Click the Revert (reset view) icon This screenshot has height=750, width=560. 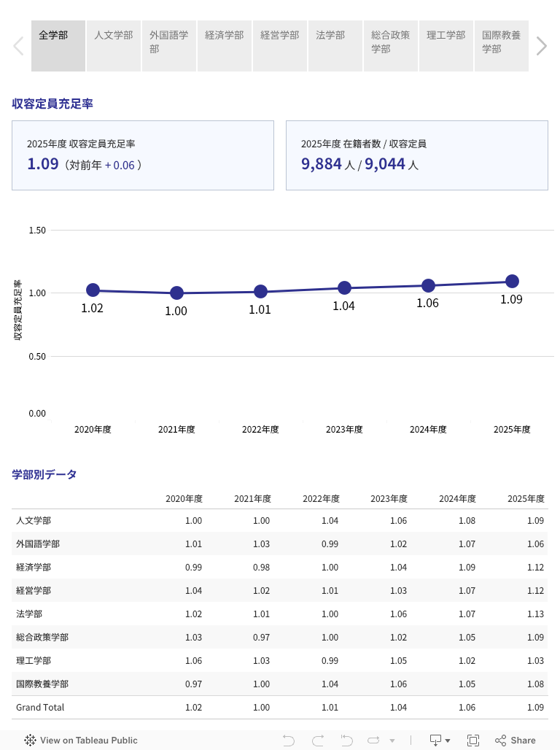(346, 741)
